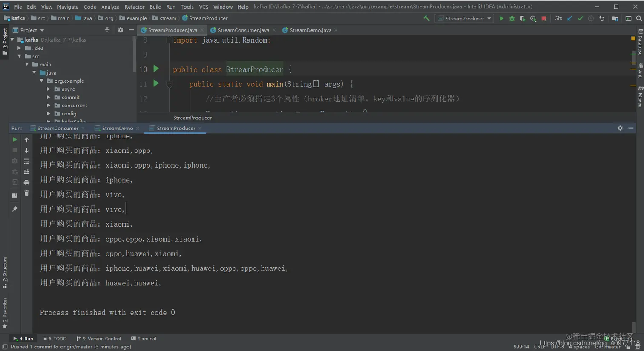This screenshot has width=644, height=351.
Task: Click the StreamProducer breadcrumb in navigation bar
Action: (205, 18)
